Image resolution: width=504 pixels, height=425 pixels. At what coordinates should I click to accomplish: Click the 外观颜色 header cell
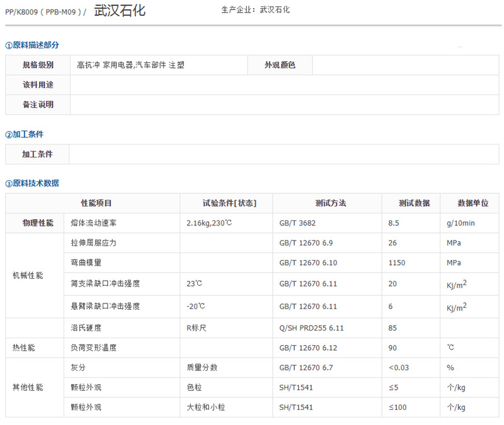[x=280, y=64]
